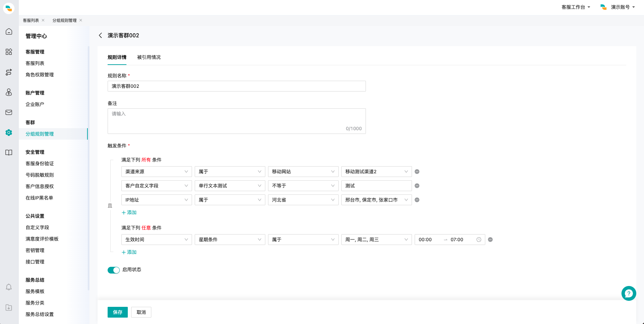Open the 移动网站 channel type dropdown
The width and height of the screenshot is (644, 324).
pyautogui.click(x=303, y=172)
